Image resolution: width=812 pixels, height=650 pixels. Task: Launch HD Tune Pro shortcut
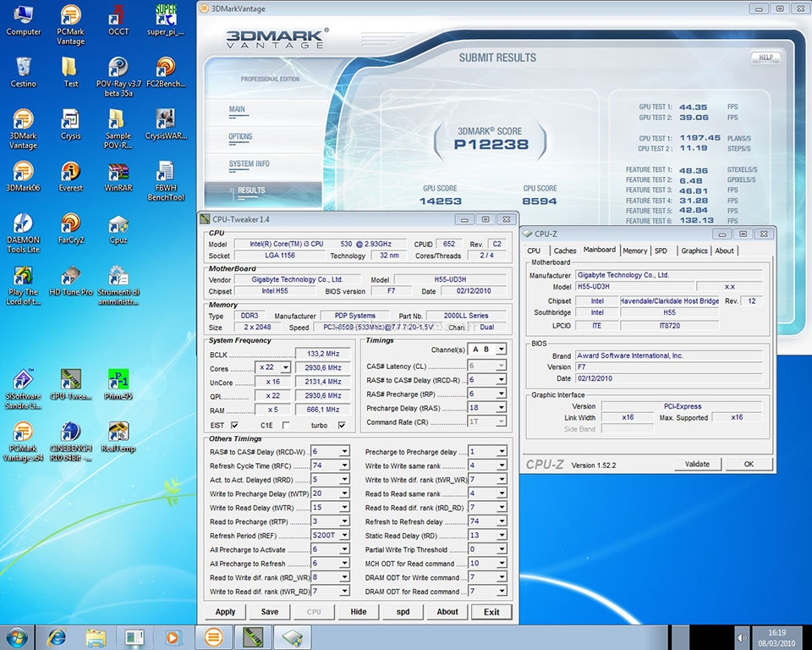70,281
